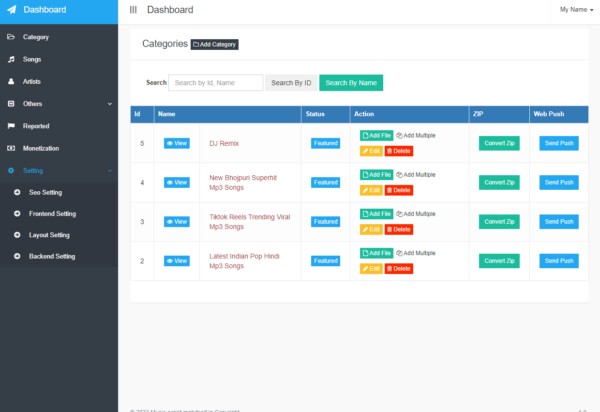The height and width of the screenshot is (412, 600).
Task: Open Frontend Setting submenu item
Action: coord(59,213)
